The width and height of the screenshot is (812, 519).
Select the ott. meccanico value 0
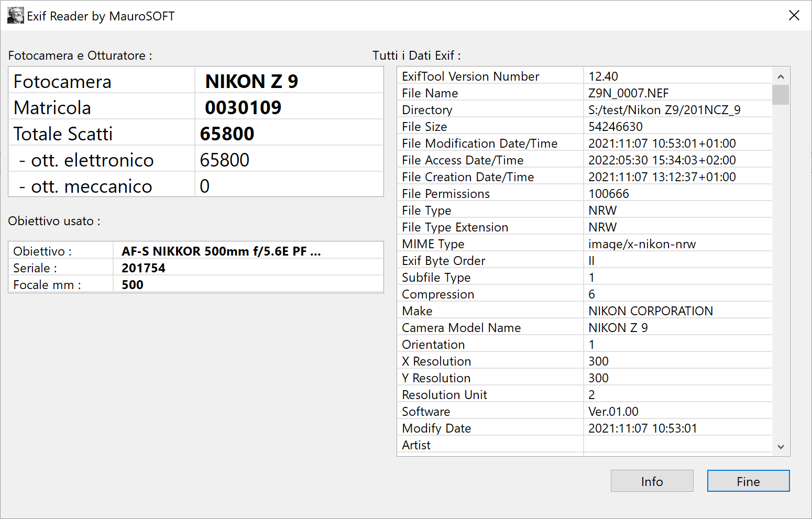(x=204, y=186)
